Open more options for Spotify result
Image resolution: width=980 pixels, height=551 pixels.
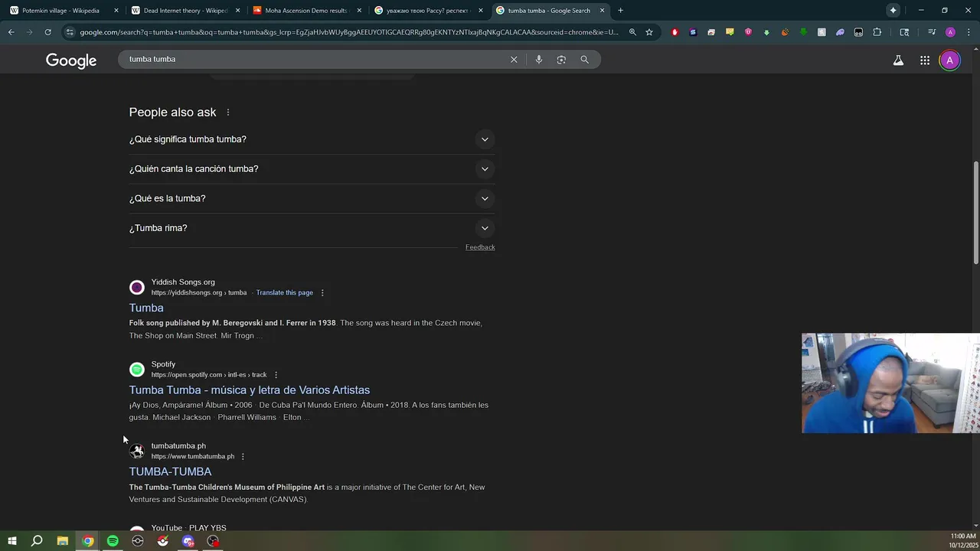tap(276, 375)
